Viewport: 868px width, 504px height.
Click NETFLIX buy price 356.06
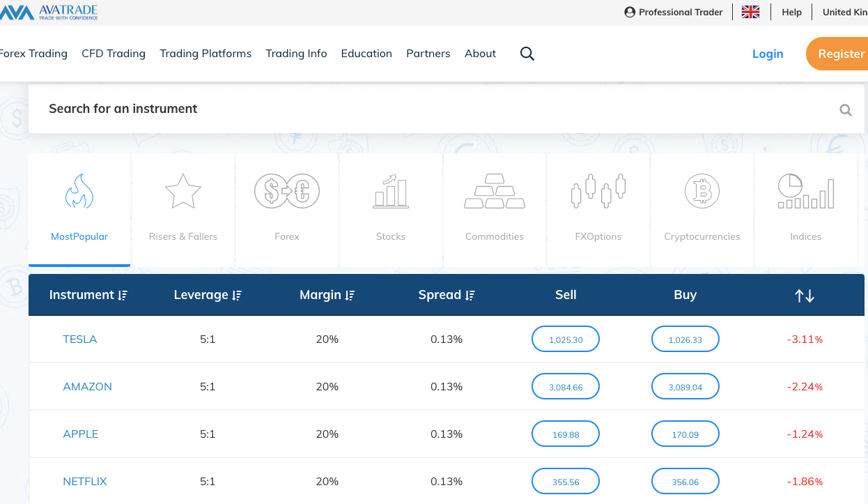coord(685,482)
